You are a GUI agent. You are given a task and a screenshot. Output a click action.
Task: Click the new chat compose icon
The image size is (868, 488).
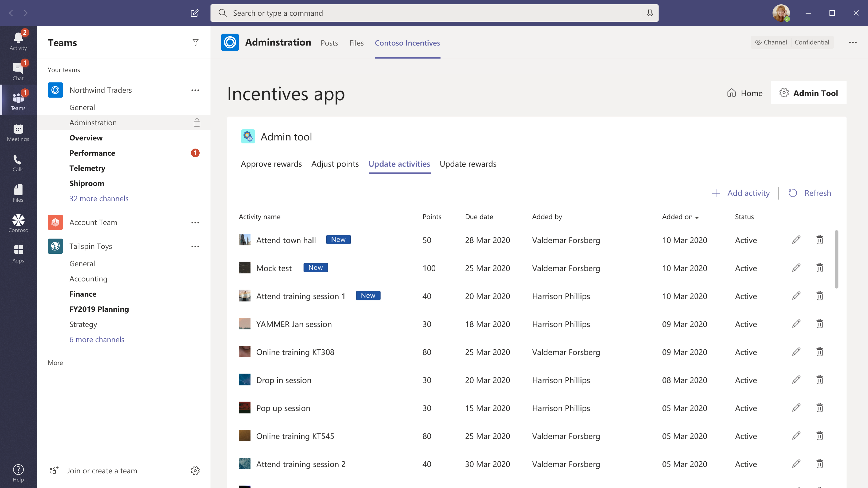(194, 13)
